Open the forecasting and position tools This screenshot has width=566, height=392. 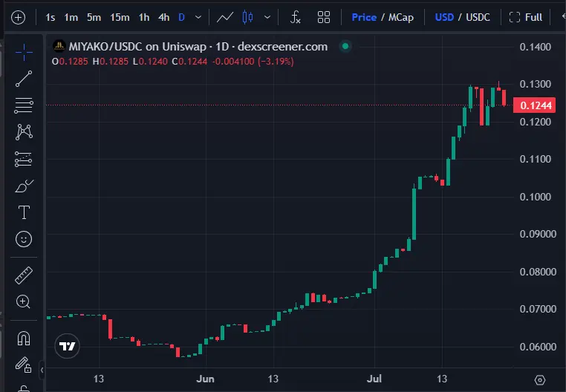[x=24, y=159]
